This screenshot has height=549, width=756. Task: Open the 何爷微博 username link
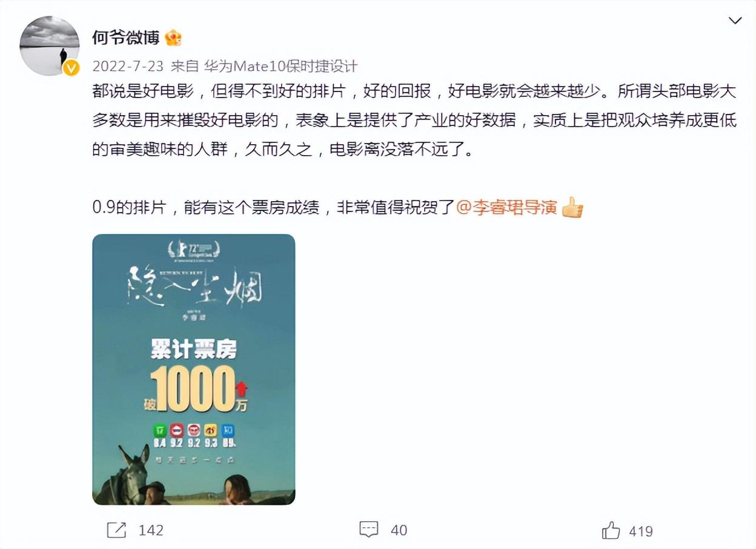[x=126, y=38]
